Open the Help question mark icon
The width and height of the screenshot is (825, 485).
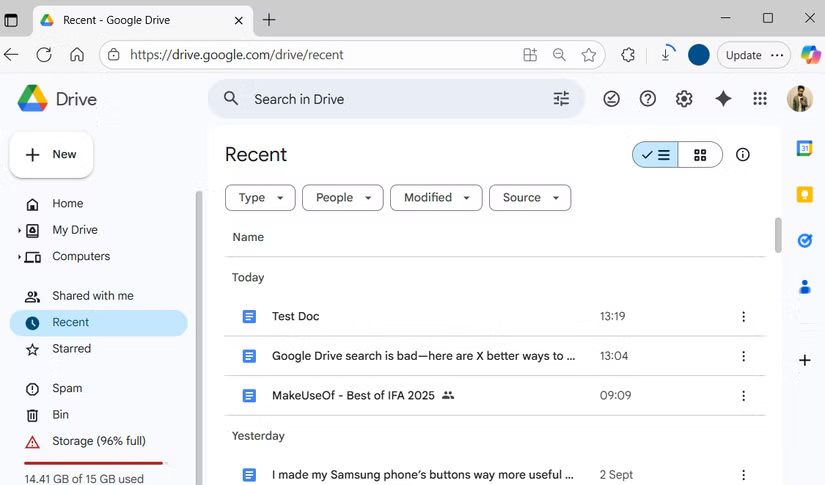click(648, 98)
